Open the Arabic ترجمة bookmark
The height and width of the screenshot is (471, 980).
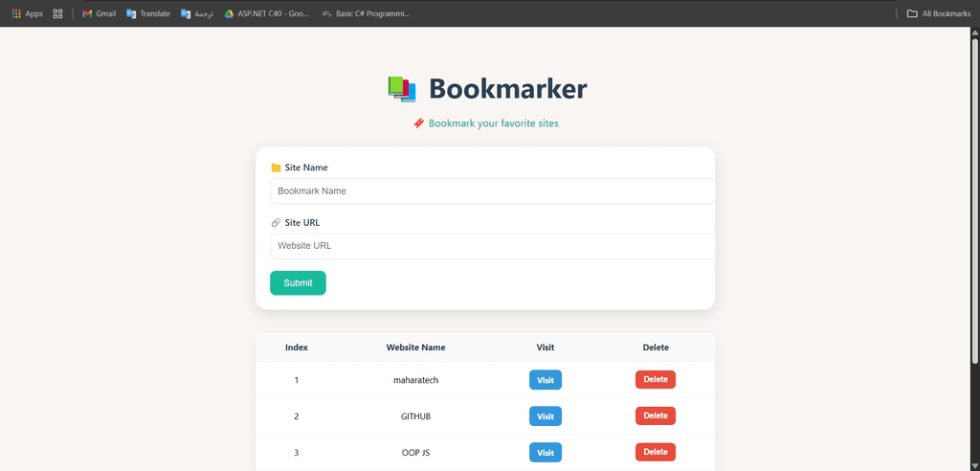pyautogui.click(x=197, y=13)
